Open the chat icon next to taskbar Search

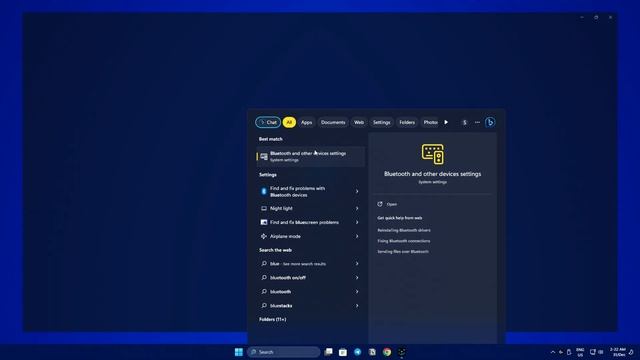click(328, 352)
